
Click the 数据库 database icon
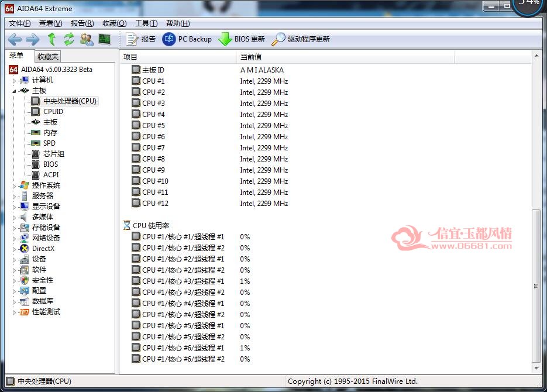[25, 301]
